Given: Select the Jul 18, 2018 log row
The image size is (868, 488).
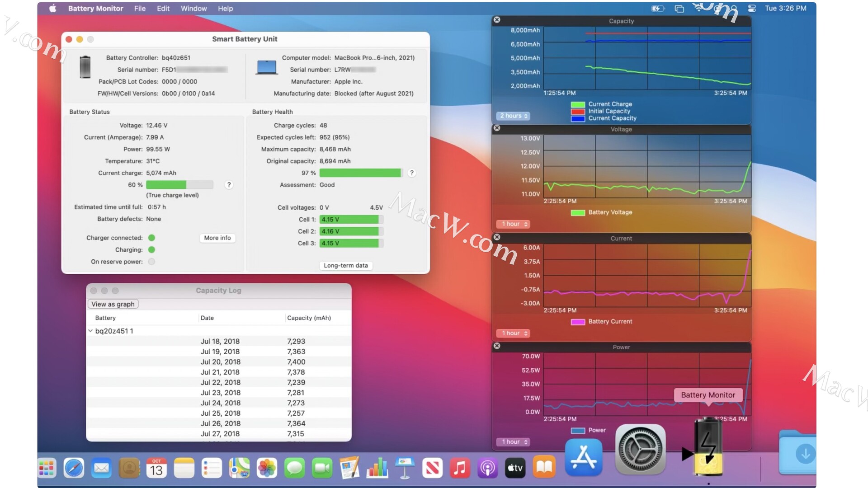Looking at the screenshot, I should pyautogui.click(x=219, y=341).
